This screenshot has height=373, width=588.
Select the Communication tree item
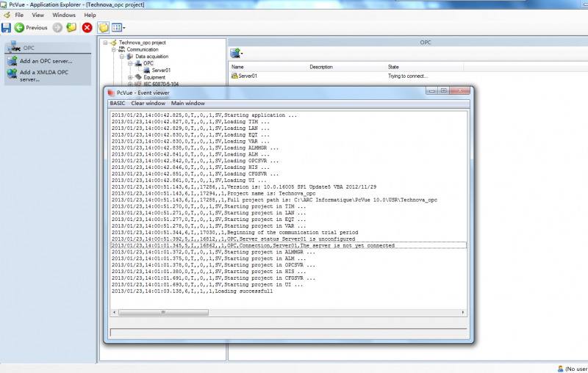[x=143, y=49]
